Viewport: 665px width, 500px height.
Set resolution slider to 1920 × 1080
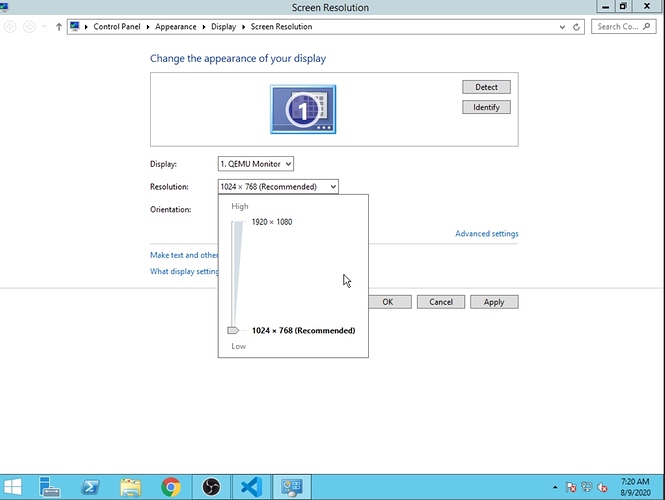coord(238,222)
